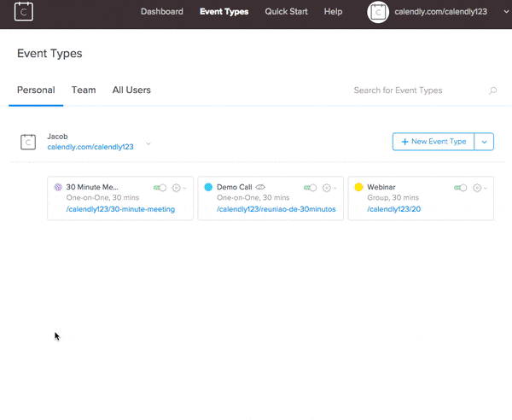Click purple color dot of 30 Minute Meeting

pyautogui.click(x=58, y=187)
